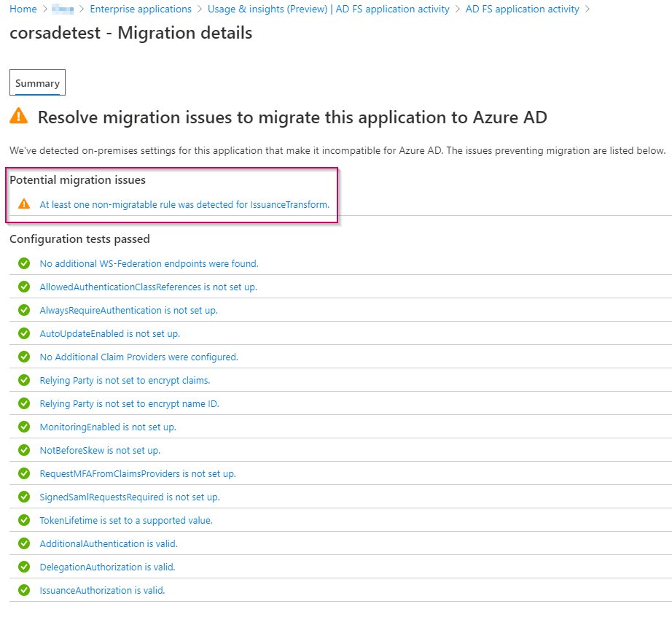This screenshot has width=672, height=628.
Task: Click green checkmark beside WS-Federation endpoints test
Action: click(x=24, y=263)
